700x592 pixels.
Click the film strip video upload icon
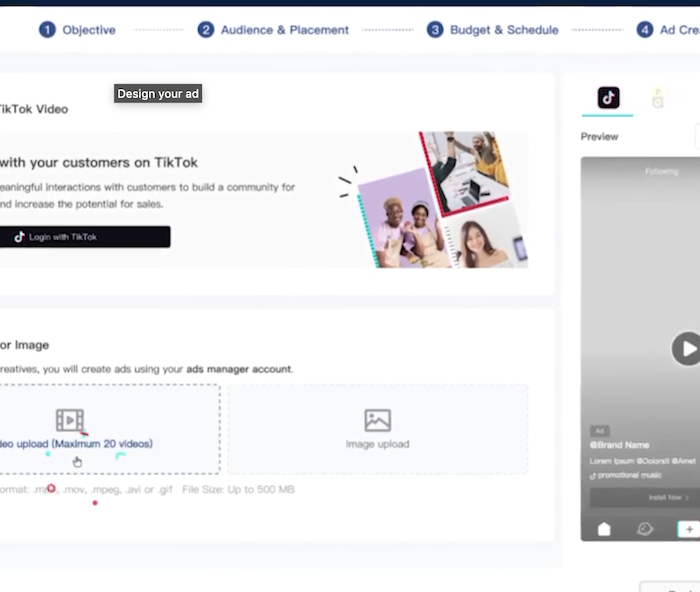70,420
